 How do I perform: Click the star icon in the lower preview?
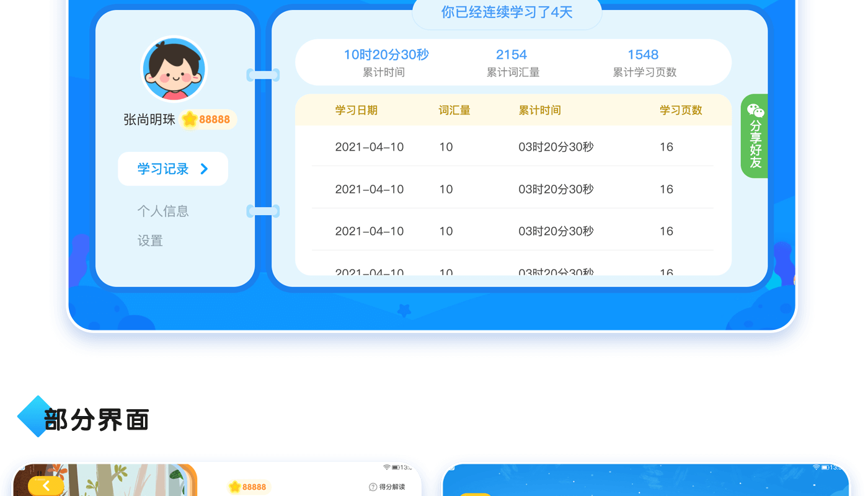[x=234, y=487]
